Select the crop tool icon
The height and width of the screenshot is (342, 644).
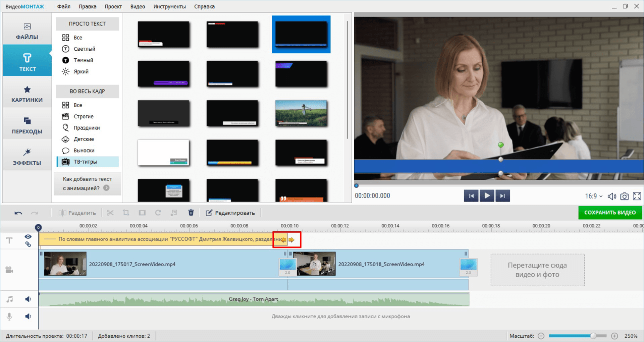tap(126, 213)
